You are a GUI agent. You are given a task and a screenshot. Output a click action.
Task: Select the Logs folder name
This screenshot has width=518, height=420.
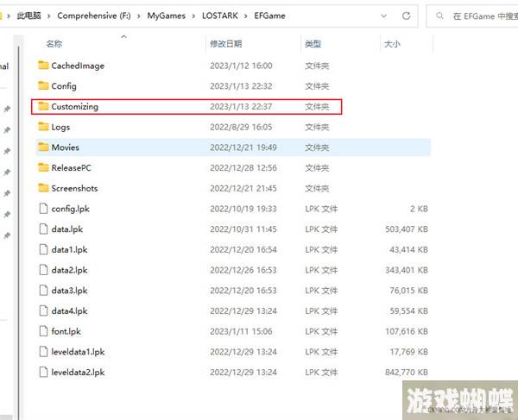[x=60, y=127]
